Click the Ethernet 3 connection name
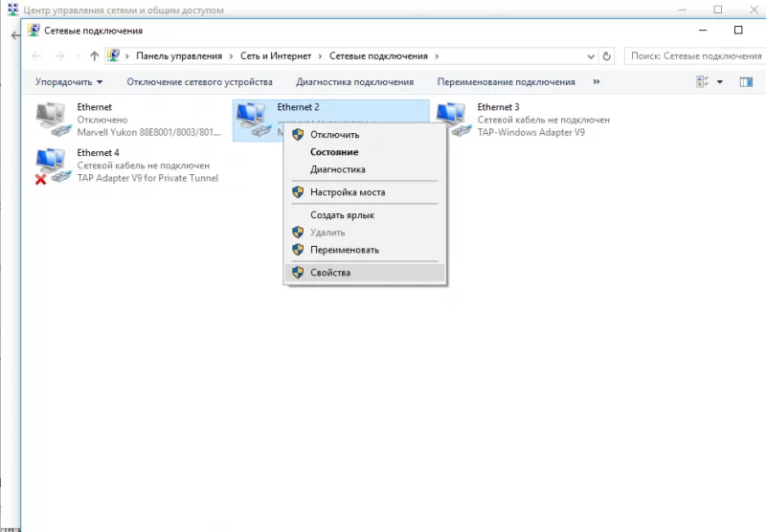 [498, 107]
